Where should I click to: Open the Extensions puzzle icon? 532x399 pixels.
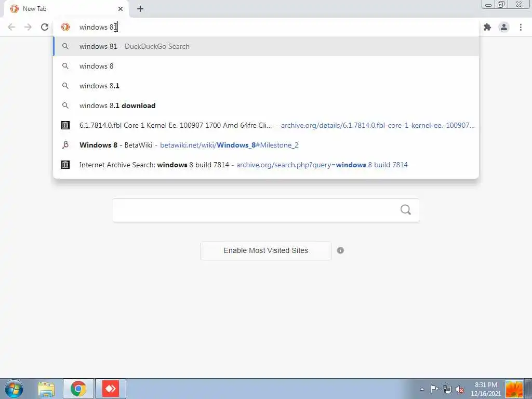pos(487,27)
